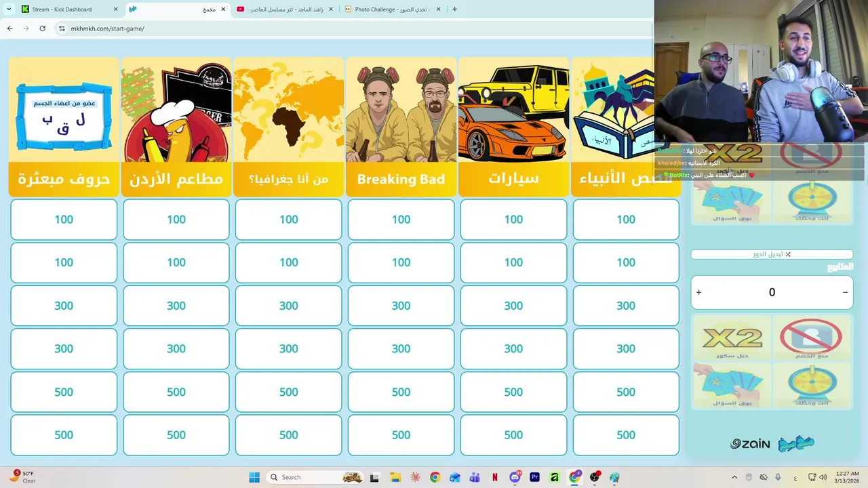868x488 pixels.
Task: View site information icon in address bar
Action: coord(62,28)
